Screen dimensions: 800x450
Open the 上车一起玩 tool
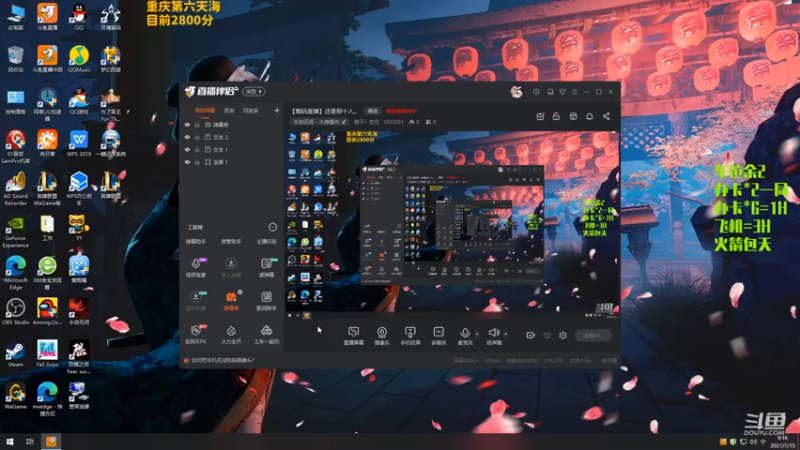(x=266, y=334)
